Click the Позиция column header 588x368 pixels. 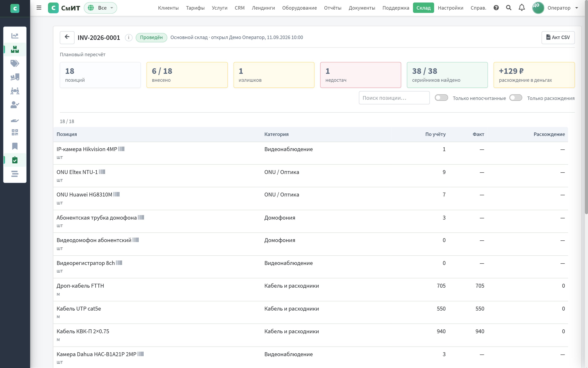(67, 134)
